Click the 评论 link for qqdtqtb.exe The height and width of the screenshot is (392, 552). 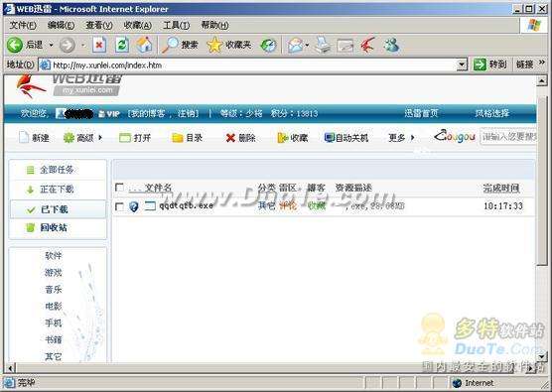click(288, 206)
